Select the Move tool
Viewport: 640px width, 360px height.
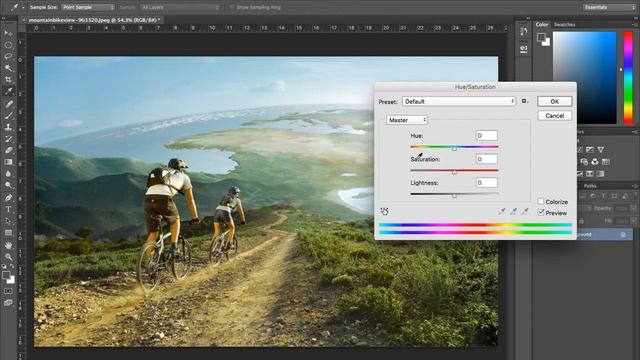click(x=8, y=33)
